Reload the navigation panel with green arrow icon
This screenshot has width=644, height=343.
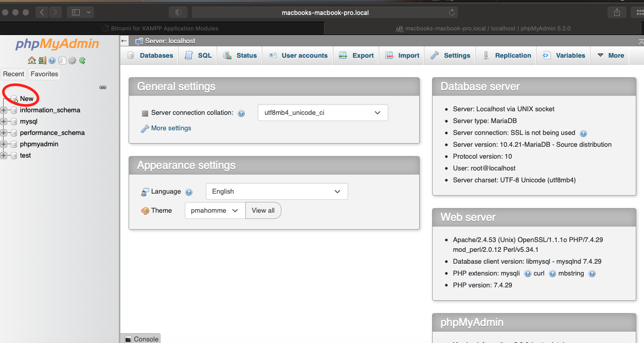click(82, 60)
